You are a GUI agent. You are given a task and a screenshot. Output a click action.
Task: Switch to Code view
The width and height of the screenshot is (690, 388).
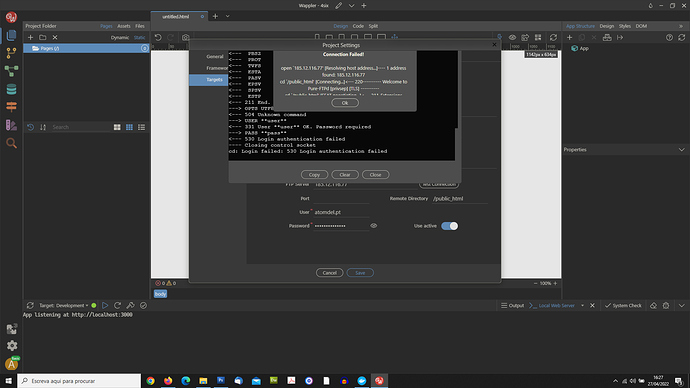[x=358, y=26]
